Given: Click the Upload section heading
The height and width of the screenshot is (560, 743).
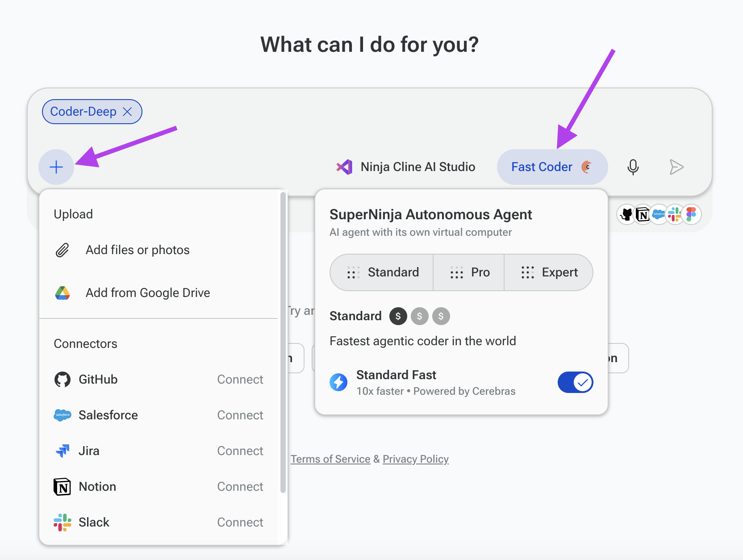Looking at the screenshot, I should pyautogui.click(x=73, y=214).
